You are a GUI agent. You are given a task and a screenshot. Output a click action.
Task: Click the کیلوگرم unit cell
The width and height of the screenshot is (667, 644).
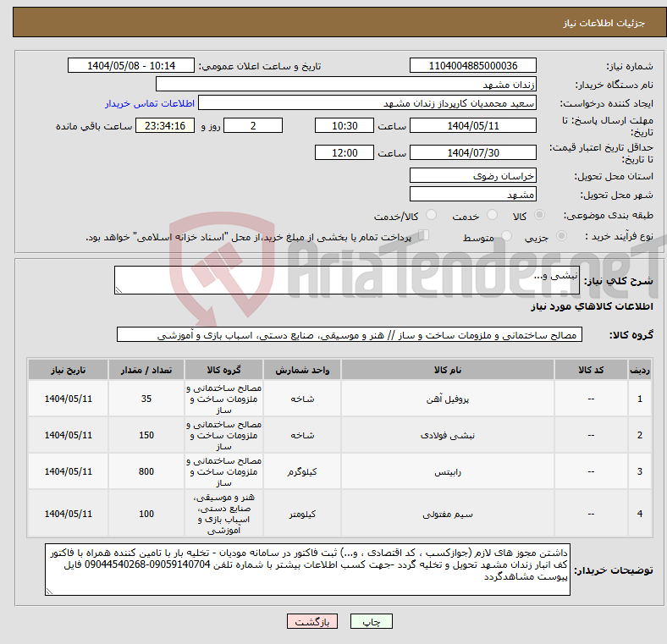click(x=302, y=471)
